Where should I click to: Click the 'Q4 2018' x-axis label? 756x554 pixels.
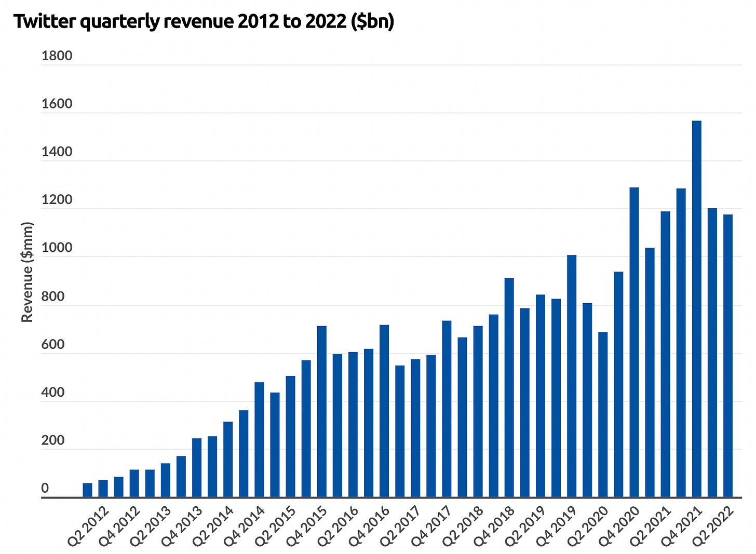(x=494, y=525)
